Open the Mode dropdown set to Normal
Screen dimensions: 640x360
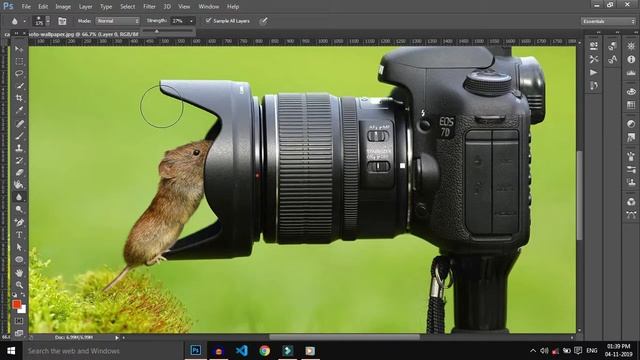click(x=118, y=21)
